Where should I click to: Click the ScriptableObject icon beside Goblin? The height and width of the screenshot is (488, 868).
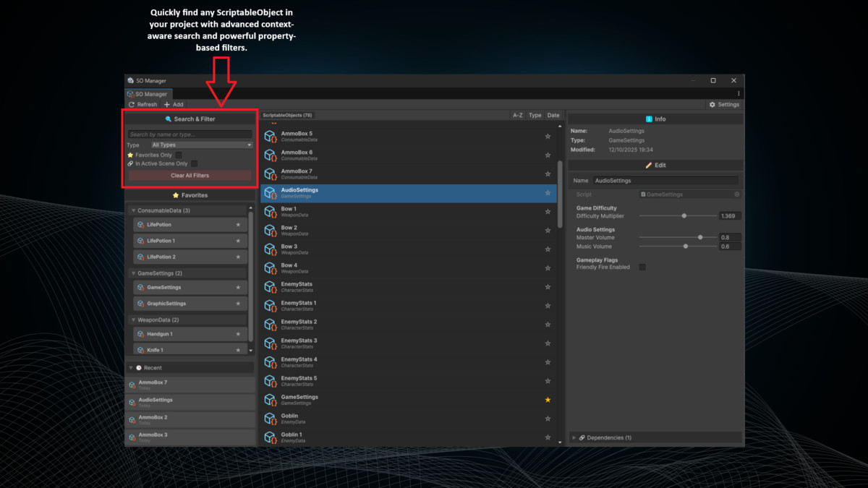pos(271,418)
